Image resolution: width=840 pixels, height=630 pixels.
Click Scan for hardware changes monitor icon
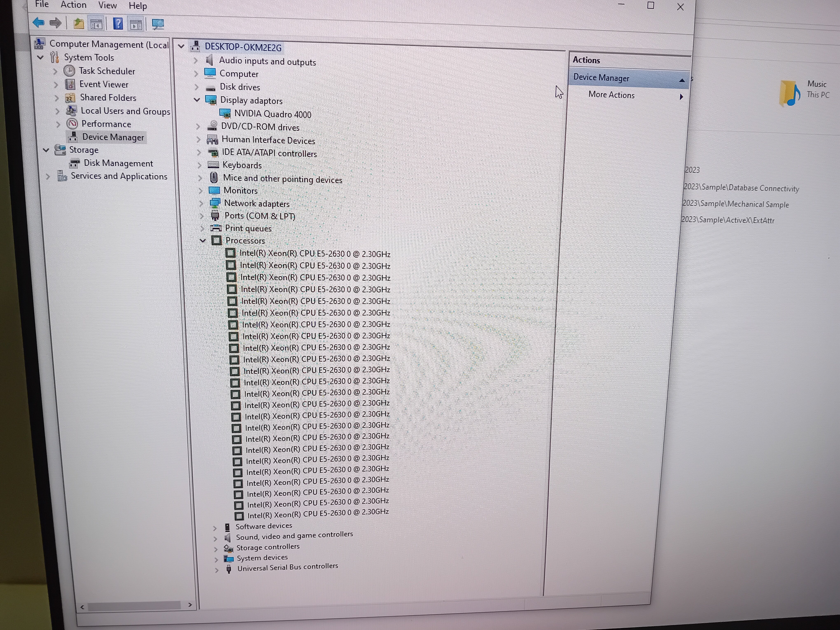click(157, 25)
